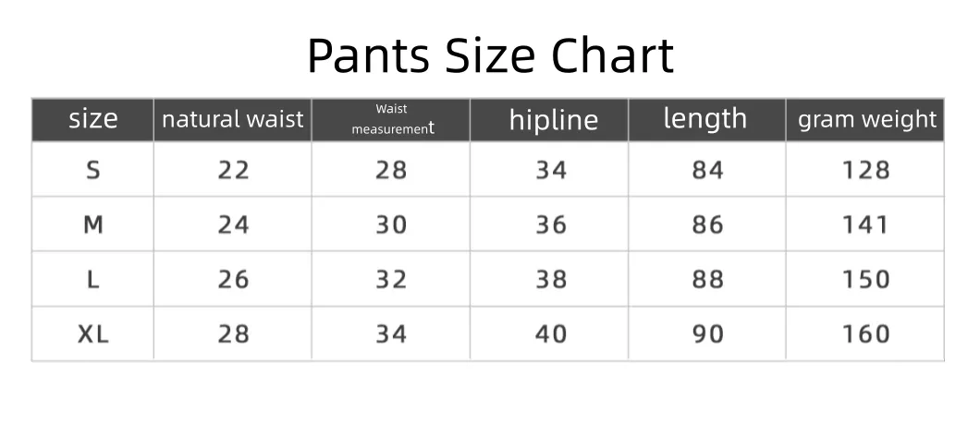Click the M size row label

pos(93,224)
